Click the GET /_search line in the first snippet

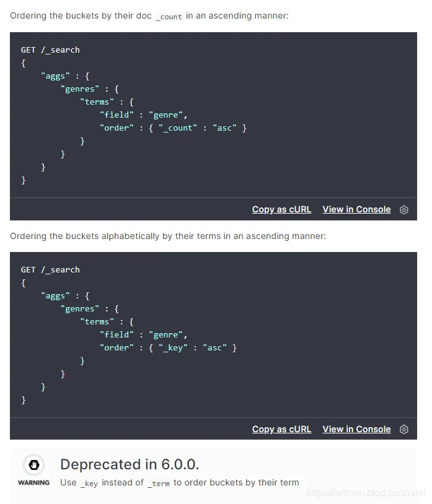point(50,50)
